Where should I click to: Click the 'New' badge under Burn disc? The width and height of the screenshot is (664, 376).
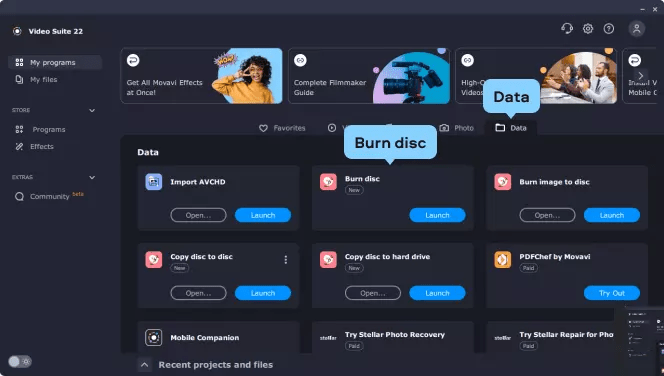pyautogui.click(x=354, y=190)
